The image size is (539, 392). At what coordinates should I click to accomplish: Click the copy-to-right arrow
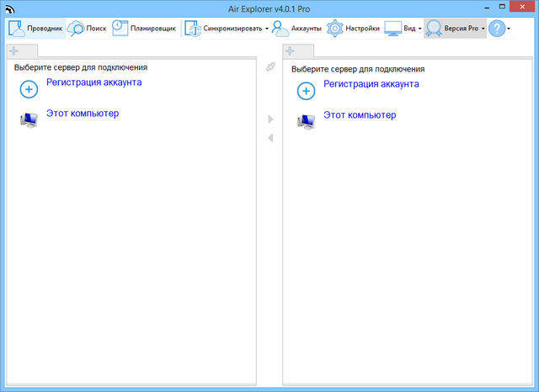pos(270,119)
